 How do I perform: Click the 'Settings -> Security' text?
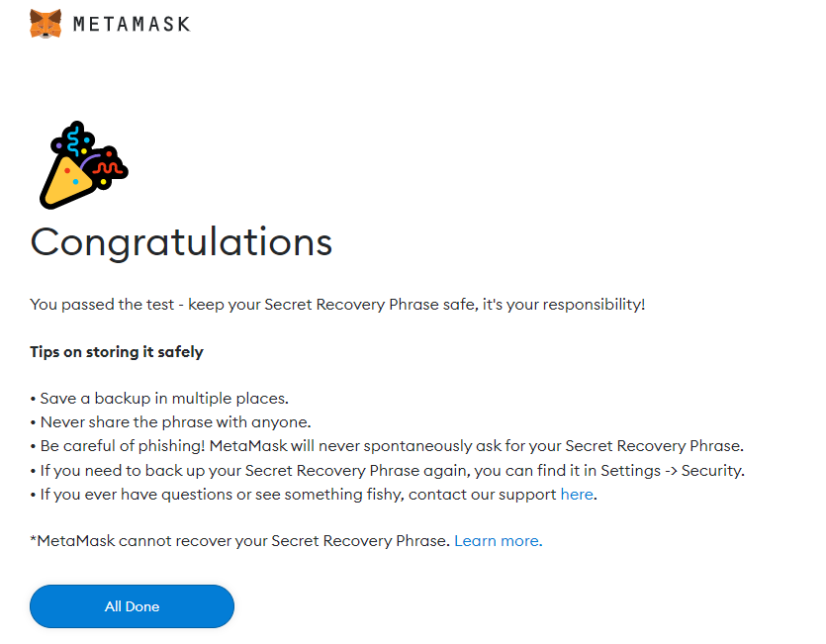pos(672,470)
